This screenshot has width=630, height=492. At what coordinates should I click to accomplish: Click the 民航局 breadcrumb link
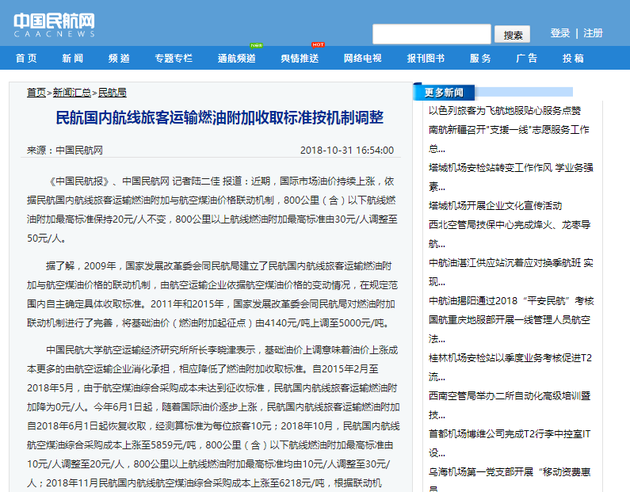pyautogui.click(x=112, y=93)
